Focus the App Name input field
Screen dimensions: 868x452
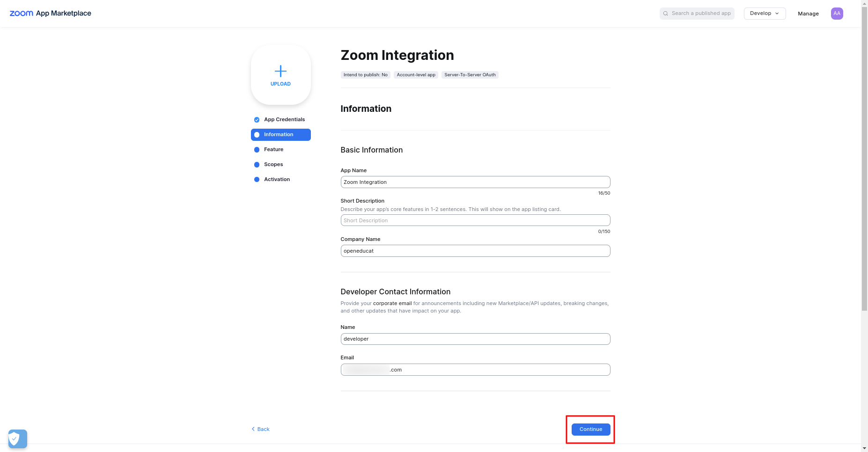click(475, 182)
